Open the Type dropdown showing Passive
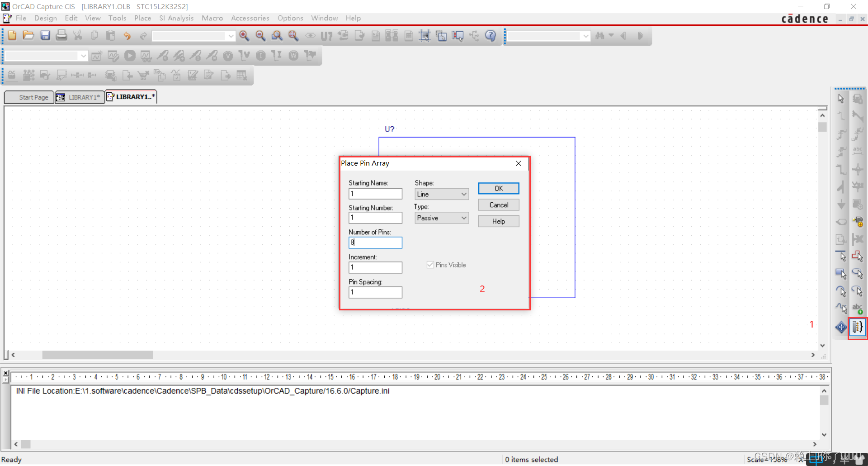Image resolution: width=868 pixels, height=466 pixels. point(442,218)
